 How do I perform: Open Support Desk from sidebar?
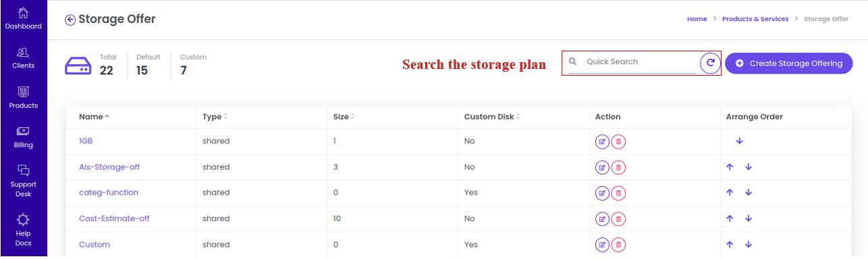[x=24, y=181]
